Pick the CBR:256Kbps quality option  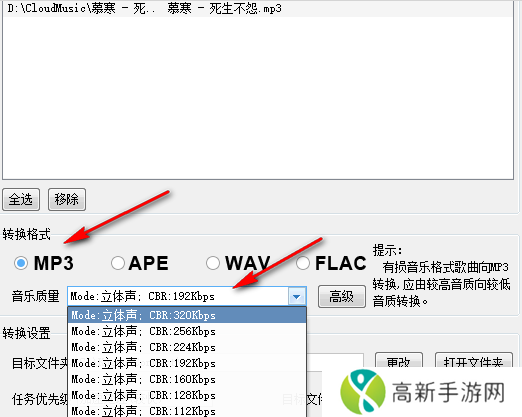tap(187, 331)
